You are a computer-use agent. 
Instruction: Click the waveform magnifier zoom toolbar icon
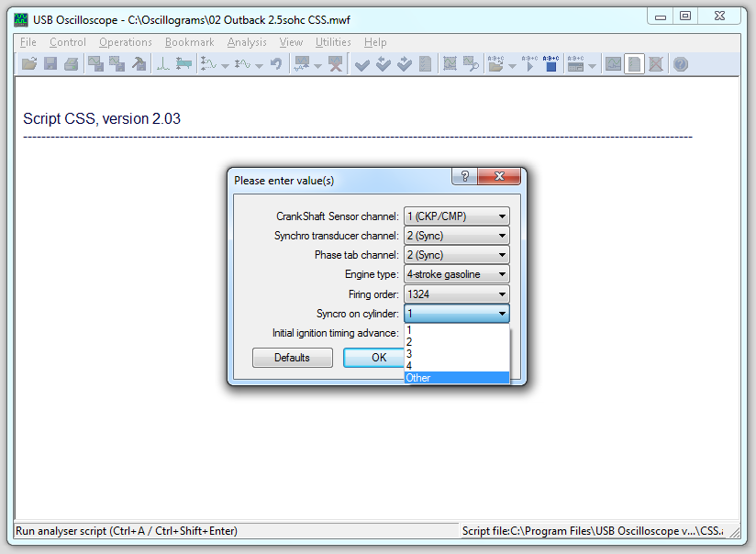[x=471, y=64]
